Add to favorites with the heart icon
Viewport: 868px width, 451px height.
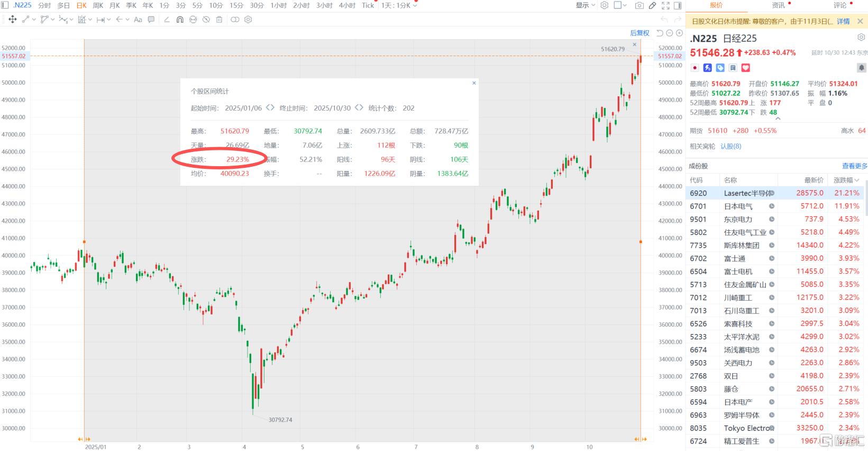click(746, 68)
